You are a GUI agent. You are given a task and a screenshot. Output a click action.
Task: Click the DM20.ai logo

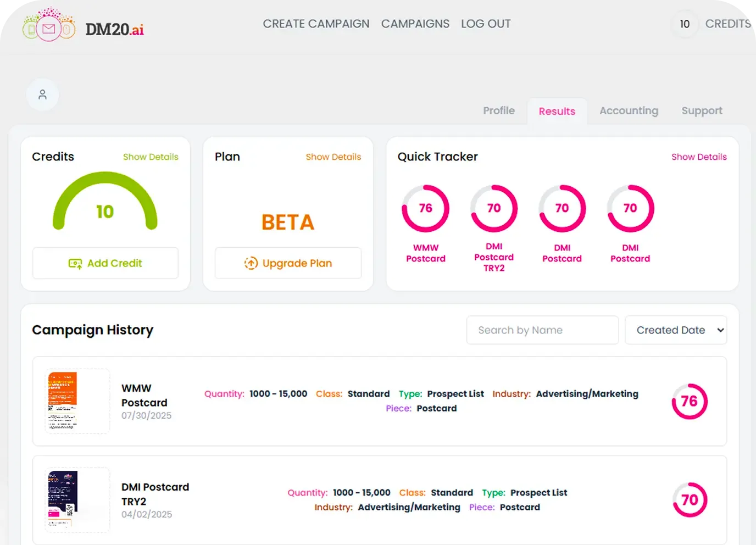(83, 26)
